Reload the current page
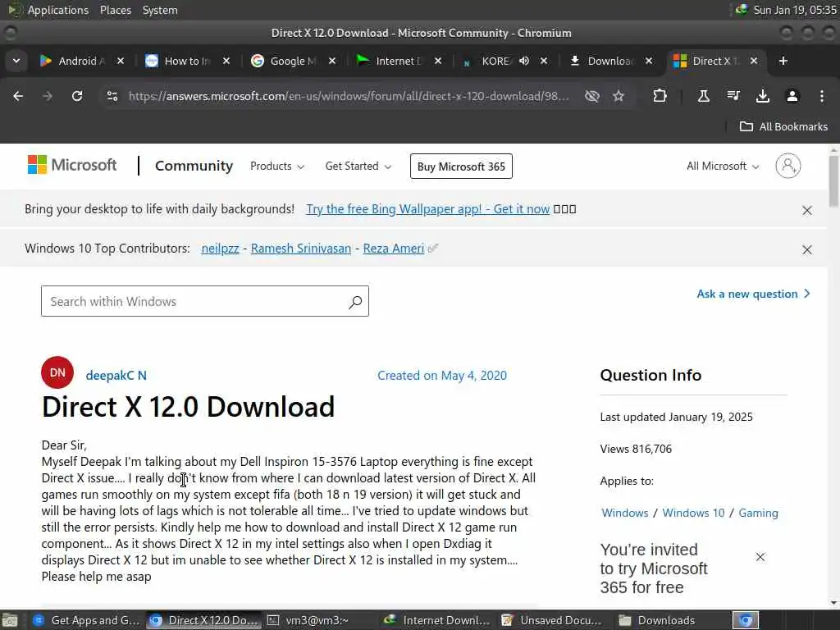840x630 pixels. 77,96
